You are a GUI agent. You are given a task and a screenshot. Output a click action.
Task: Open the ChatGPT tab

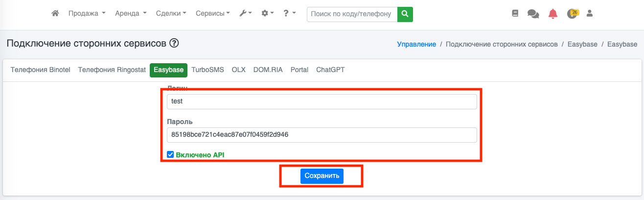[330, 70]
